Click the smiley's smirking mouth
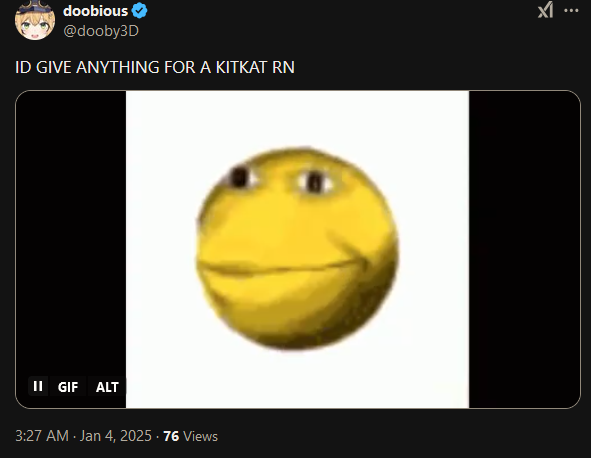The image size is (591, 458). pos(282,264)
